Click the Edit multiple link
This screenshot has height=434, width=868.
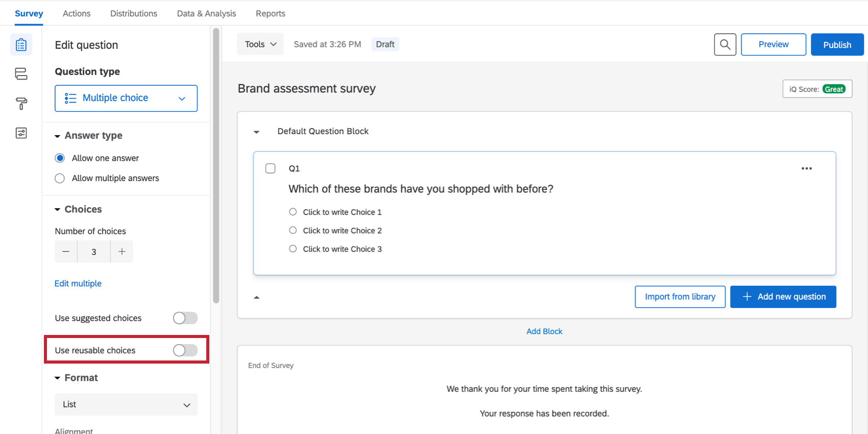(78, 283)
